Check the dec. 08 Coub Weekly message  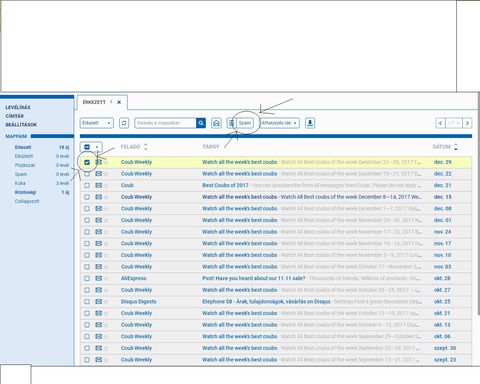pyautogui.click(x=87, y=209)
